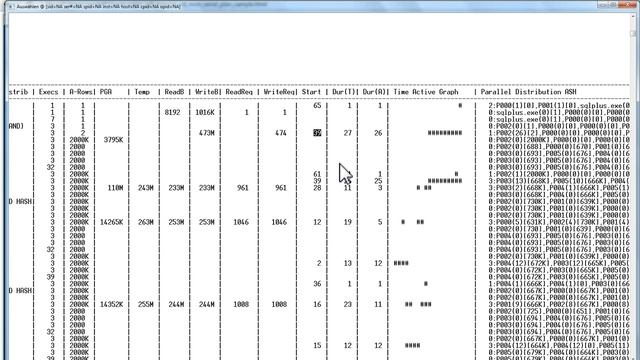Click the '15' Start value

pos(317,345)
